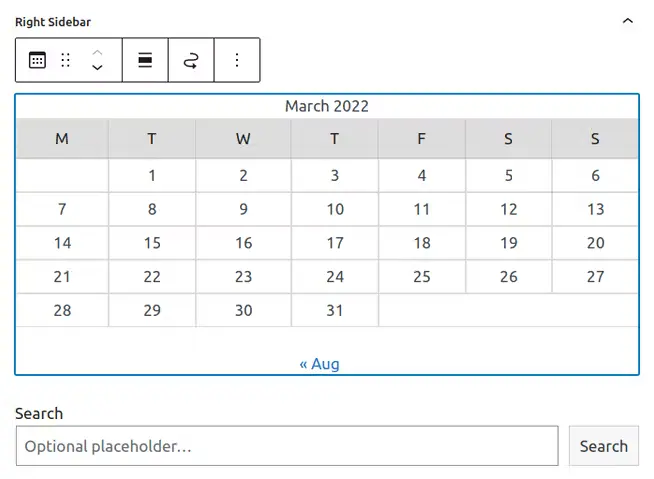Image resolution: width=654 pixels, height=479 pixels.
Task: Move the Calendar block down
Action: pos(97,68)
